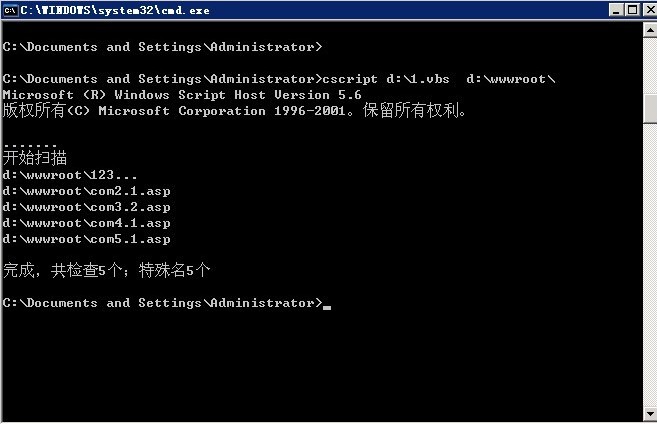Click the vertical scrollbar thumb

click(x=649, y=107)
